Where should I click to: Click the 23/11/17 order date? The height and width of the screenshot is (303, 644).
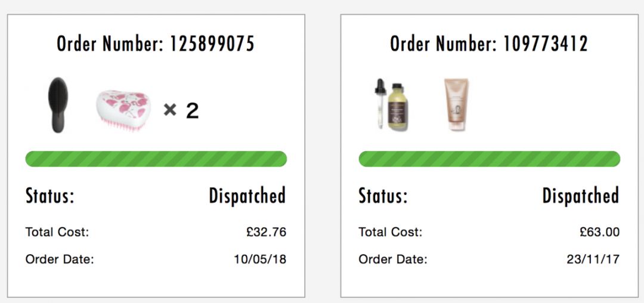click(594, 259)
